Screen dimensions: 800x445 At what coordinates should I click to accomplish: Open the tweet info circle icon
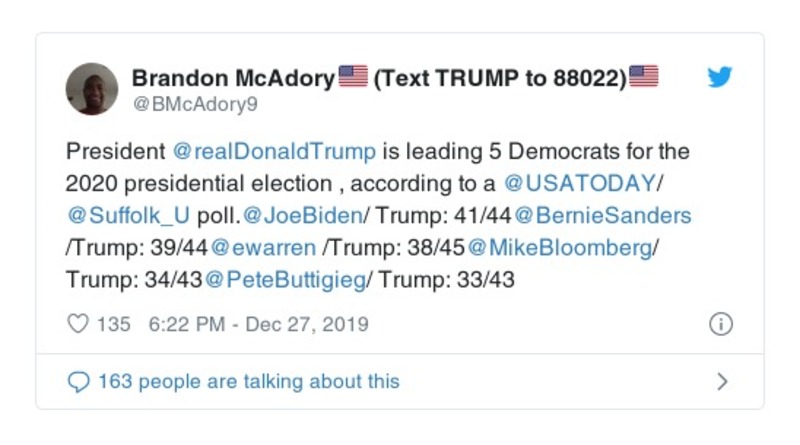click(x=720, y=324)
